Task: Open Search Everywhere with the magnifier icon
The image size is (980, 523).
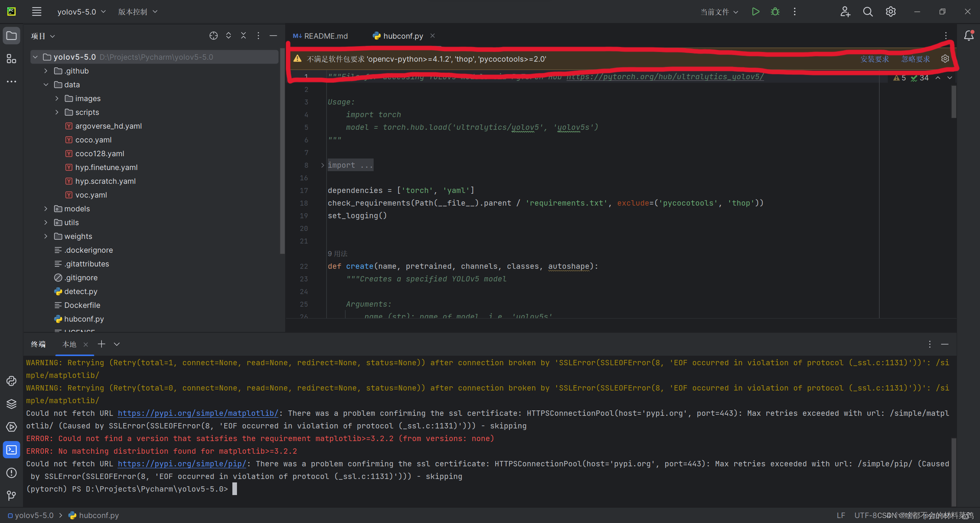Action: point(867,11)
